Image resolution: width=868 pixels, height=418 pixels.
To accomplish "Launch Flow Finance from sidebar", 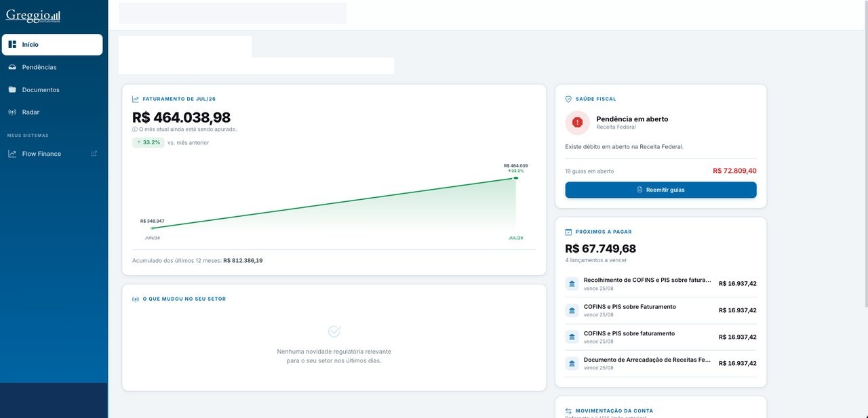I will coord(52,154).
